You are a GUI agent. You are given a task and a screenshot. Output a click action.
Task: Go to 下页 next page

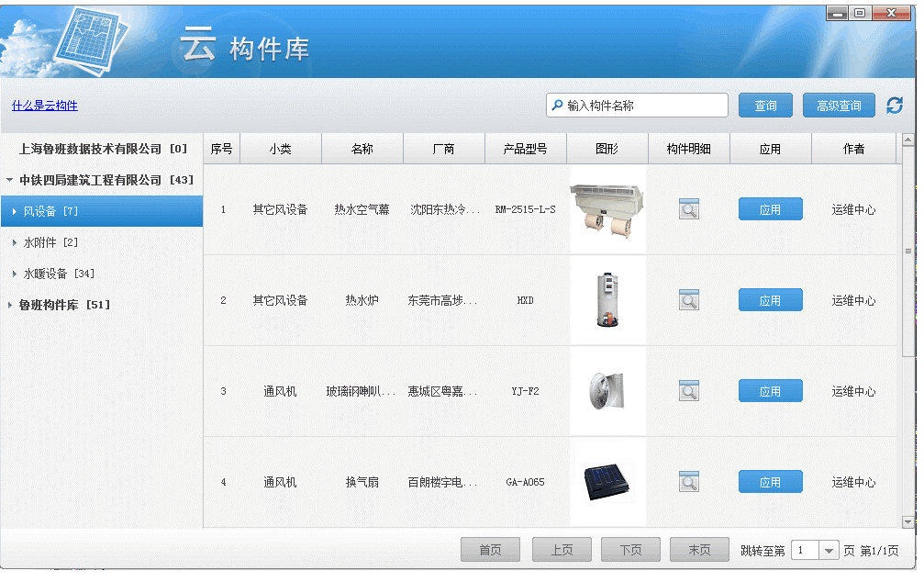point(630,550)
